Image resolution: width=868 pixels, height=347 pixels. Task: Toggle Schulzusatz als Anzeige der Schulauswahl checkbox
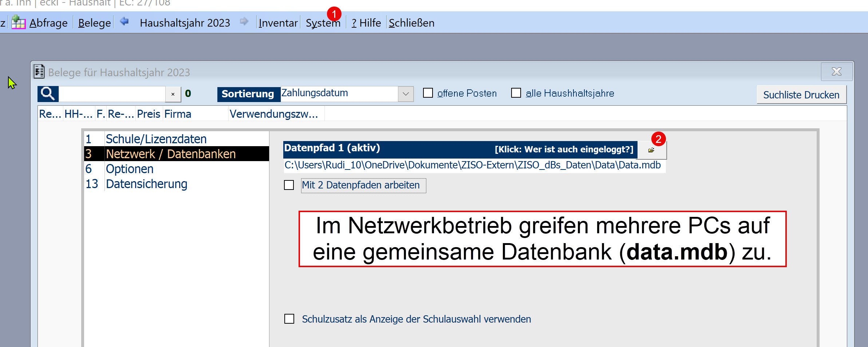coord(289,319)
